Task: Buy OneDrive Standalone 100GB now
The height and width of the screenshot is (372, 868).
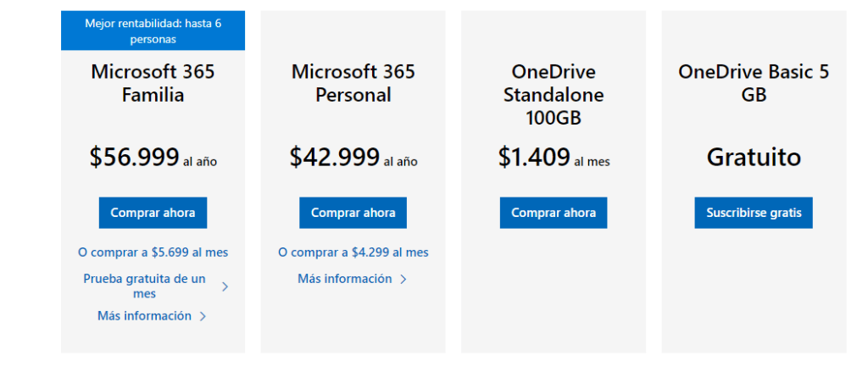Action: tap(554, 213)
